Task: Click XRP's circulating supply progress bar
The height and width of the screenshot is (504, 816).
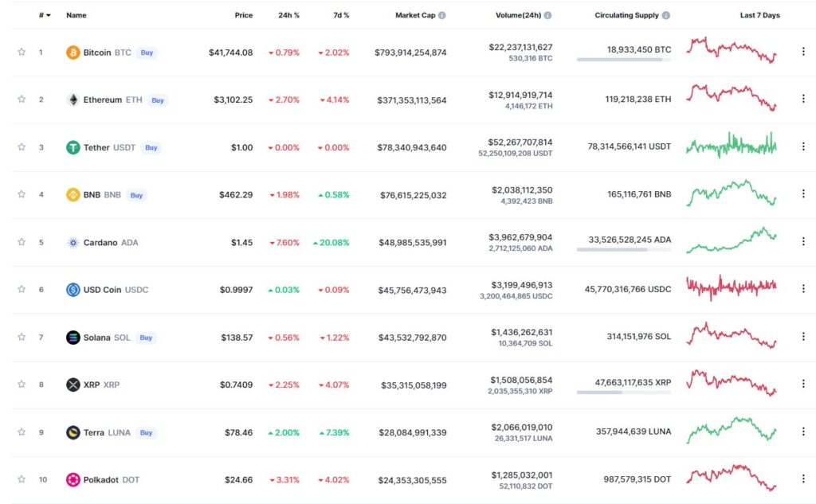Action: click(x=623, y=393)
